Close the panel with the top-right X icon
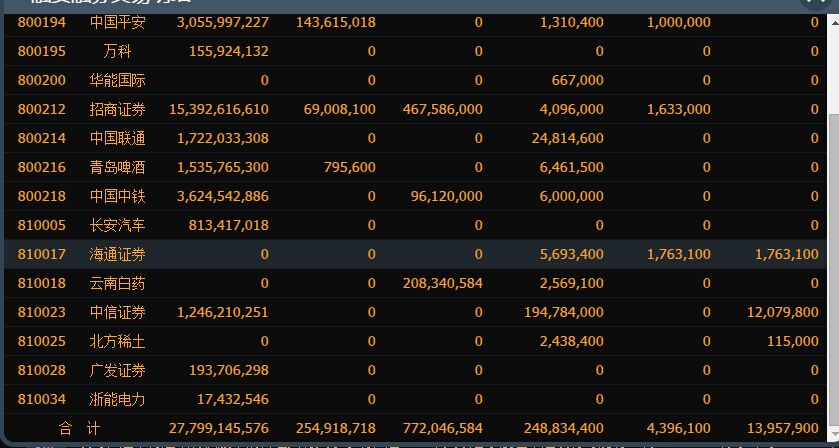The height and width of the screenshot is (448, 839). pos(814,3)
